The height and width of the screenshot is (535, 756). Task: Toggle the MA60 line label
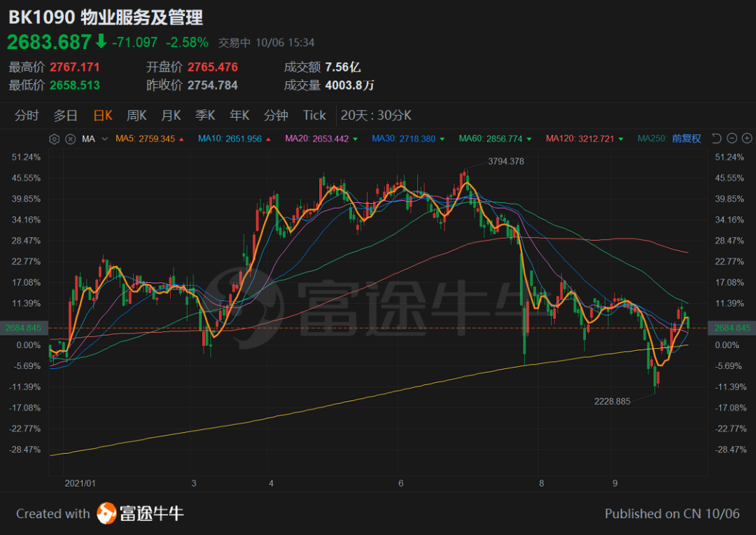490,139
